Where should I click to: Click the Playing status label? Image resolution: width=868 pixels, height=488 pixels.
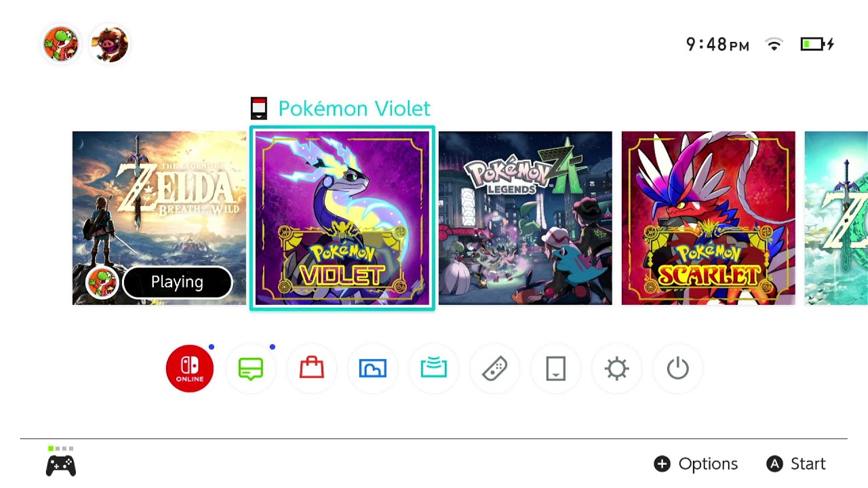(177, 282)
